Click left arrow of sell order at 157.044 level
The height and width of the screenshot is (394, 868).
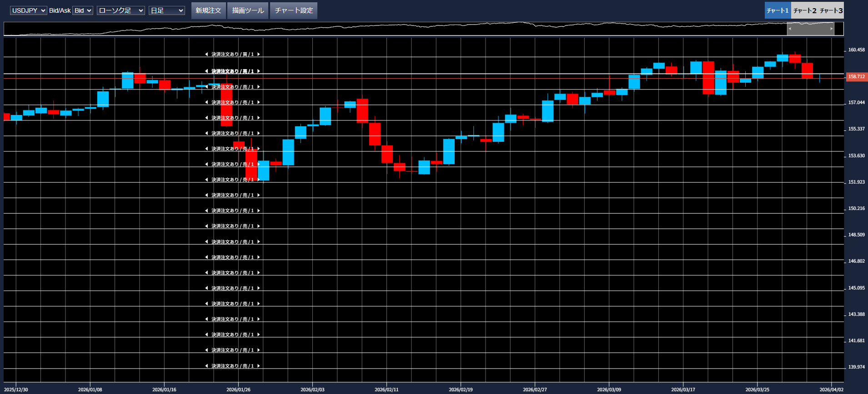click(x=206, y=103)
